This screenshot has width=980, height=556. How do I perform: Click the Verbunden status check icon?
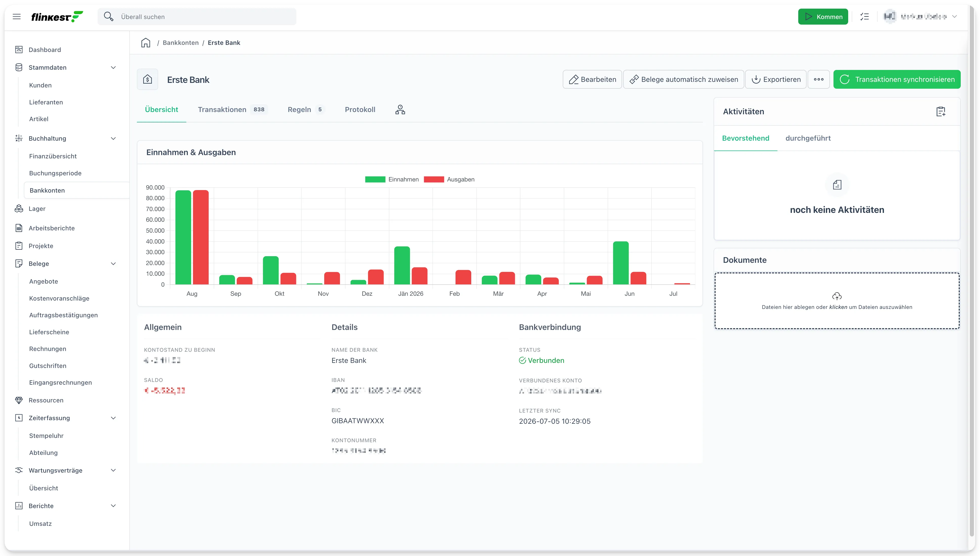pyautogui.click(x=522, y=360)
